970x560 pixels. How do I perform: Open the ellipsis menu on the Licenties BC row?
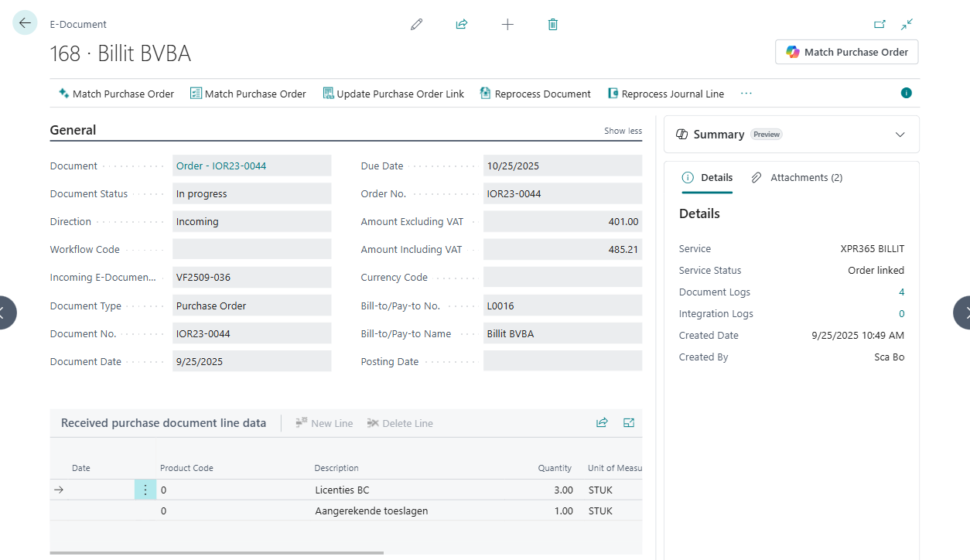coord(145,489)
